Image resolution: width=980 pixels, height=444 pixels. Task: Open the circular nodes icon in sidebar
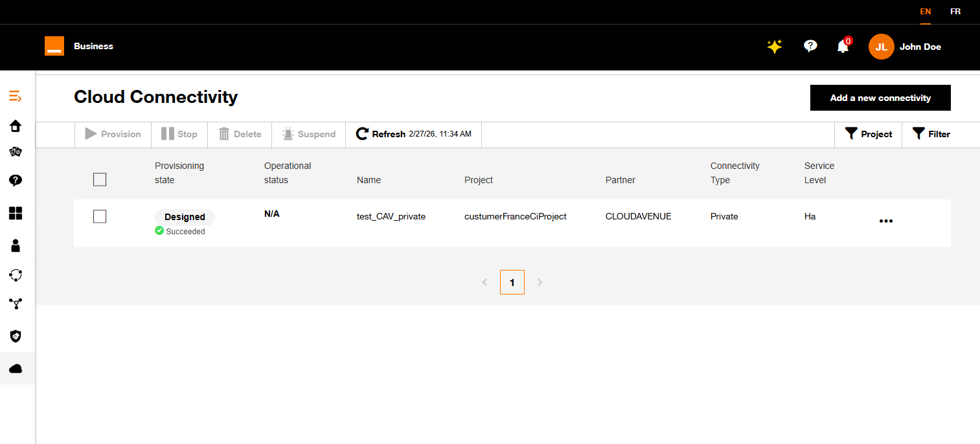click(16, 275)
